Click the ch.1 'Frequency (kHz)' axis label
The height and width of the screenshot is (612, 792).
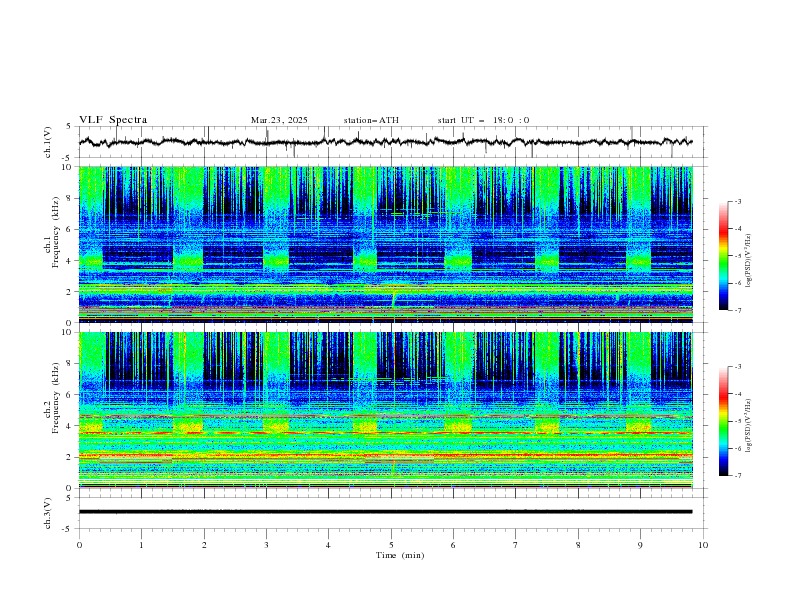[x=56, y=232]
